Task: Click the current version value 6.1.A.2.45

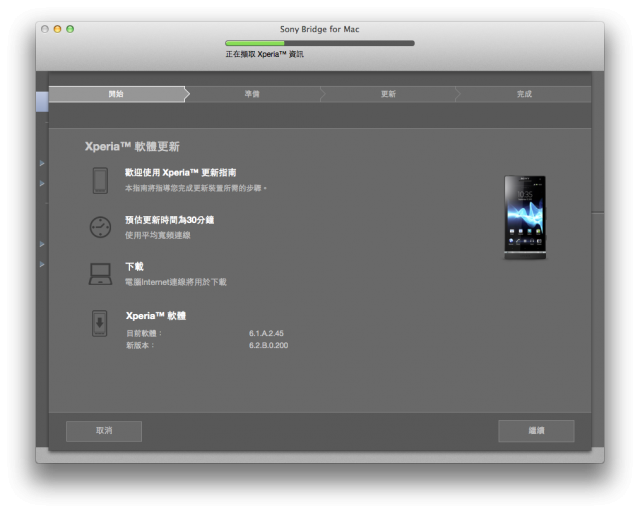Action: [x=266, y=333]
